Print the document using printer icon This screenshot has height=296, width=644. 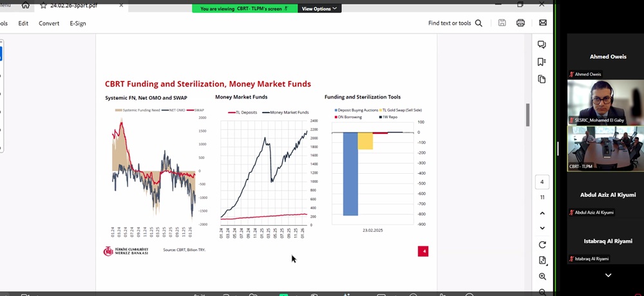tap(520, 23)
